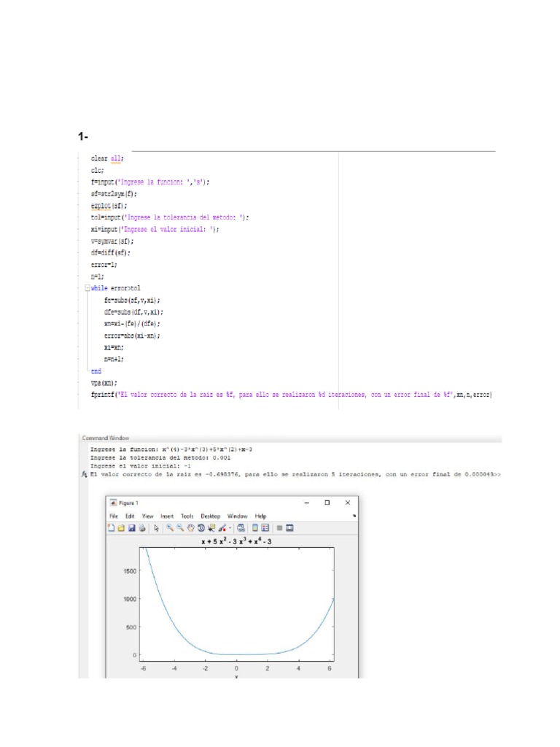Click the 'xn=xi-(fe)/(dfe);' code line
This screenshot has width=560, height=747.
(132, 324)
